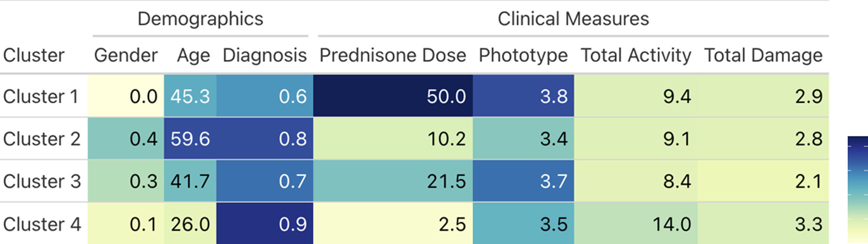Click the 21.5 Prednisone Dose cell
Viewport: 868px width, 244px height.
393,181
